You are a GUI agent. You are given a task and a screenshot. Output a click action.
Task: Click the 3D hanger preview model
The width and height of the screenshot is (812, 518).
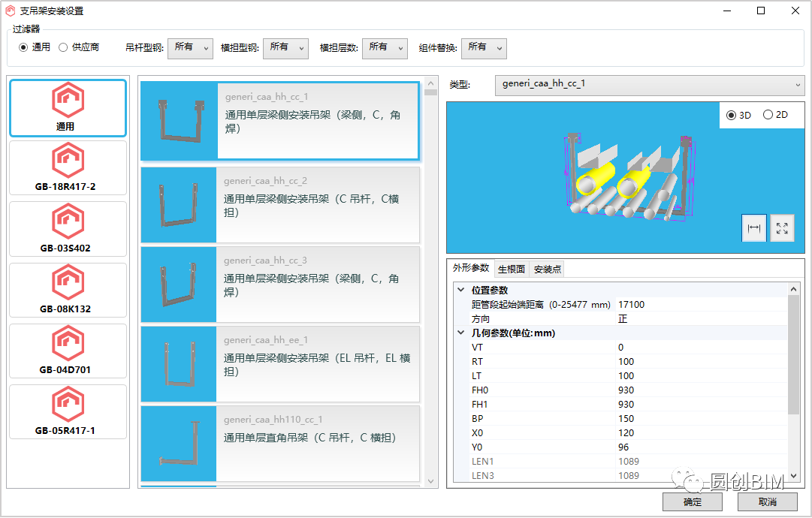click(x=629, y=177)
